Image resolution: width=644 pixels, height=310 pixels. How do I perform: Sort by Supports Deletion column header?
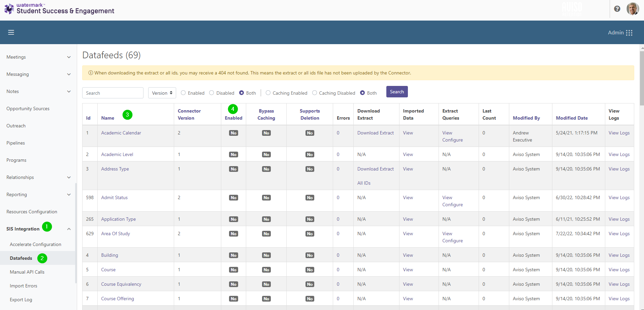coord(310,115)
